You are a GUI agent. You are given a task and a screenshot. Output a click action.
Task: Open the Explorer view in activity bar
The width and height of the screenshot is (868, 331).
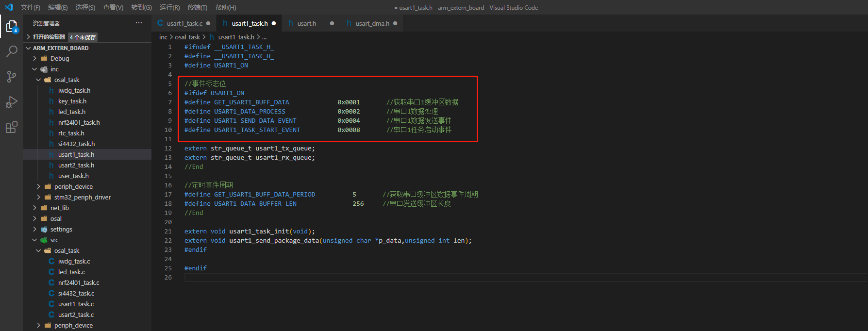pyautogui.click(x=12, y=26)
